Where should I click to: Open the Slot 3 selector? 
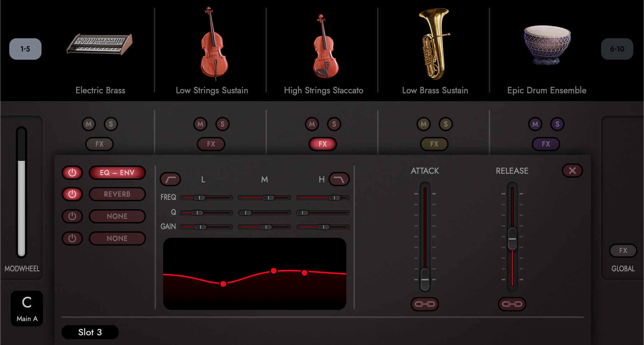coord(90,332)
